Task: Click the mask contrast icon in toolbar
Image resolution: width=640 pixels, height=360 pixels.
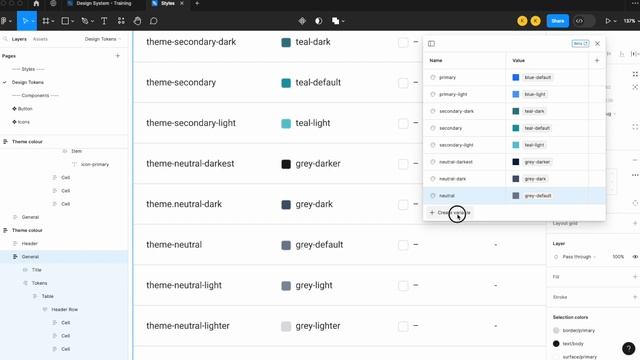Action: click(318, 21)
